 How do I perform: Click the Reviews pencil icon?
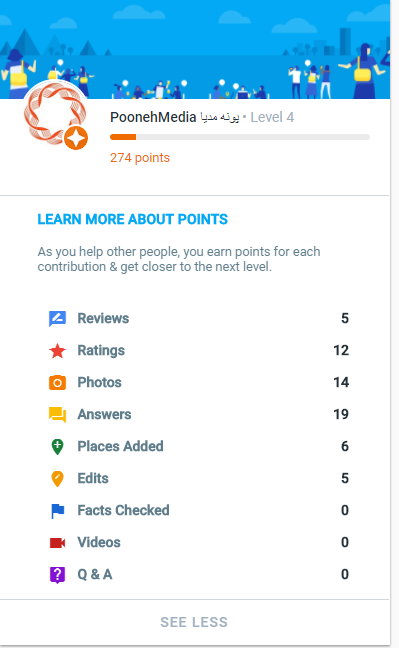[57, 319]
